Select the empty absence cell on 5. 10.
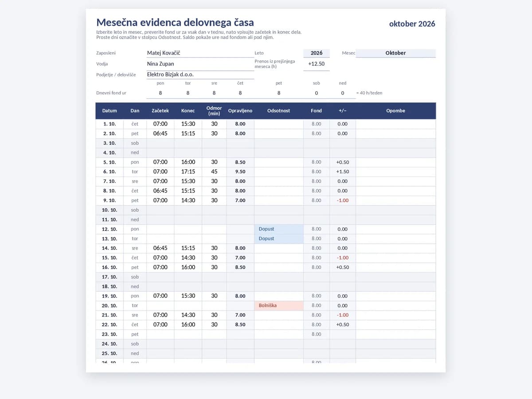 pos(279,162)
